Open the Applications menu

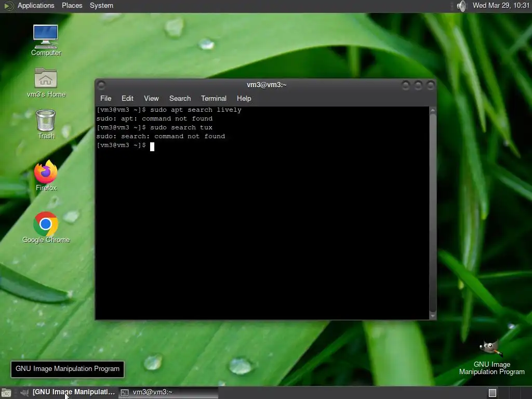36,5
